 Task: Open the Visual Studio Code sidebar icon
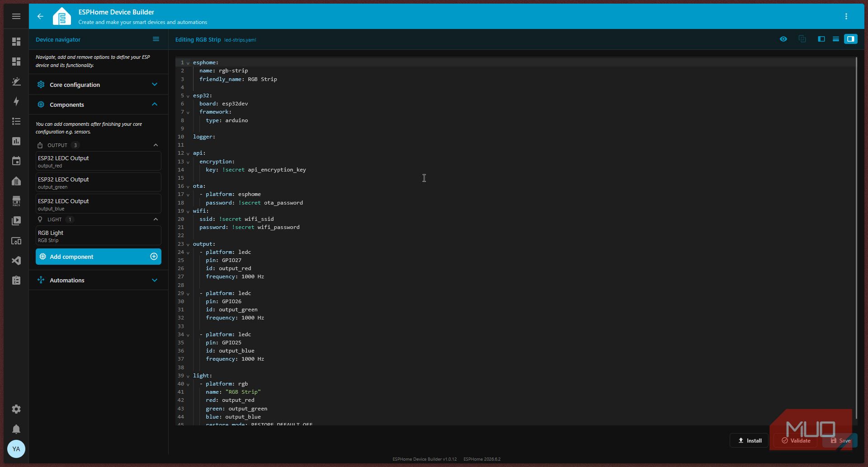pos(16,261)
